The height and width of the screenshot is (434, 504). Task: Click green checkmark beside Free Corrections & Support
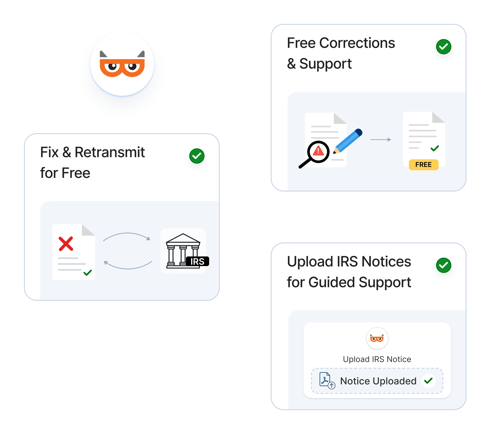coord(443,47)
